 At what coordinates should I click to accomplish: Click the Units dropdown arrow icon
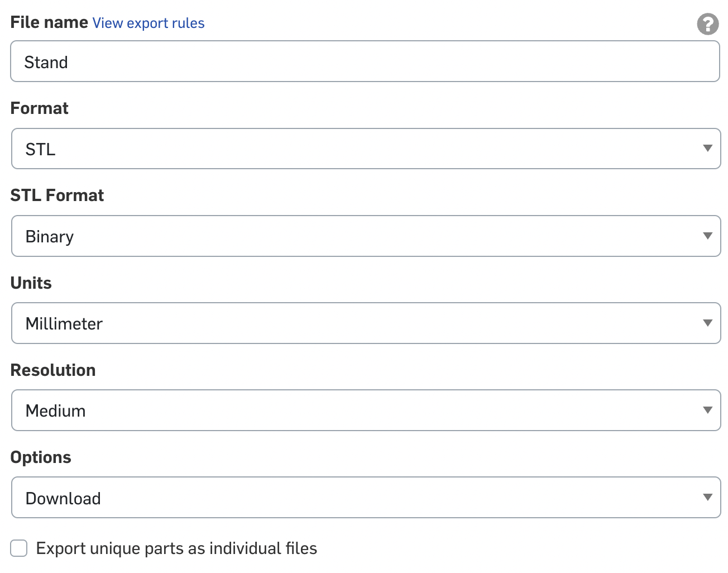click(x=707, y=323)
